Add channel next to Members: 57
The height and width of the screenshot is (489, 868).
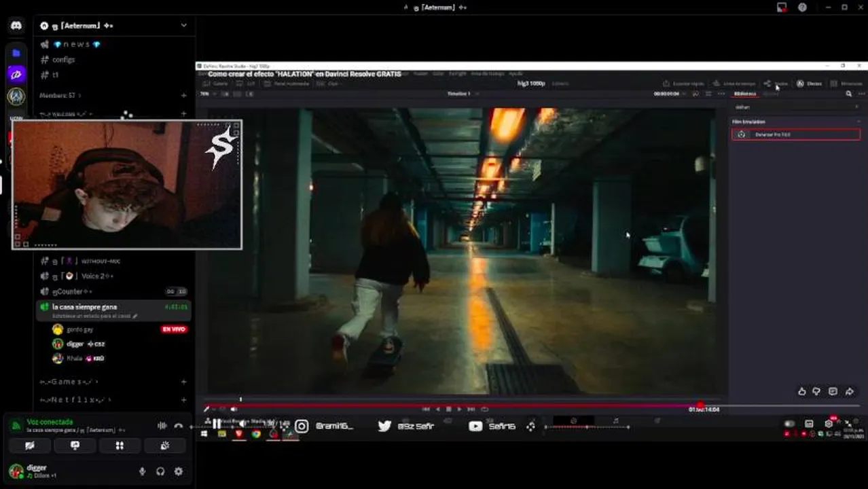click(x=183, y=96)
